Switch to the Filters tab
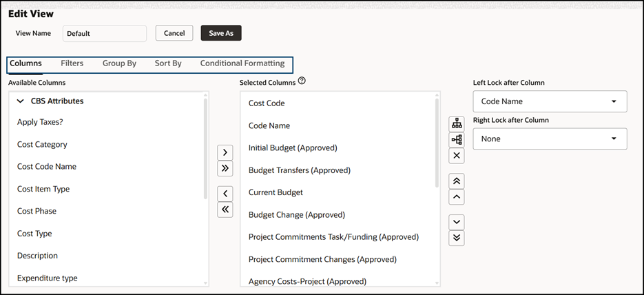Image resolution: width=644 pixels, height=295 pixels. click(72, 63)
